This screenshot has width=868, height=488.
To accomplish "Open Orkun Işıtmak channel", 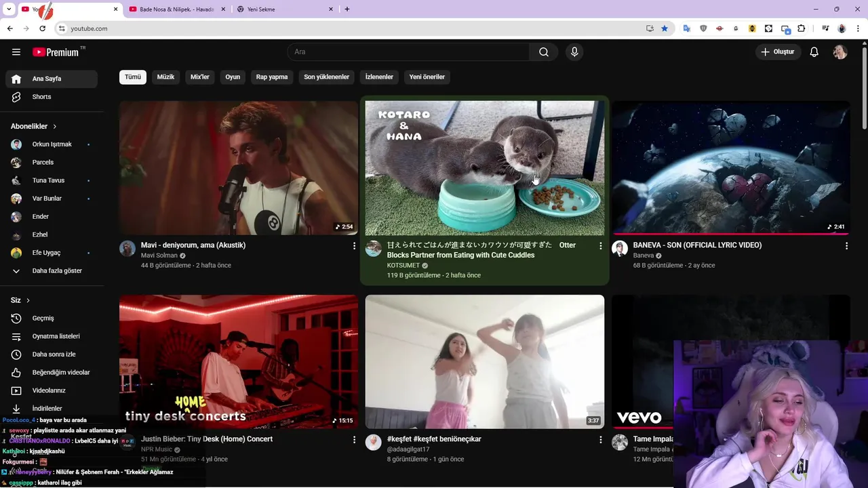I will point(52,144).
